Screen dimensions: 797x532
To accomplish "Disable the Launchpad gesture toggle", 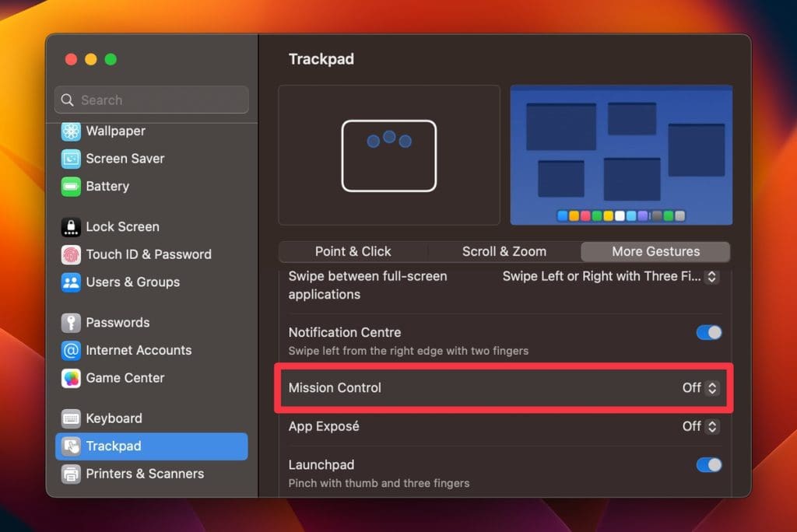I will click(708, 465).
